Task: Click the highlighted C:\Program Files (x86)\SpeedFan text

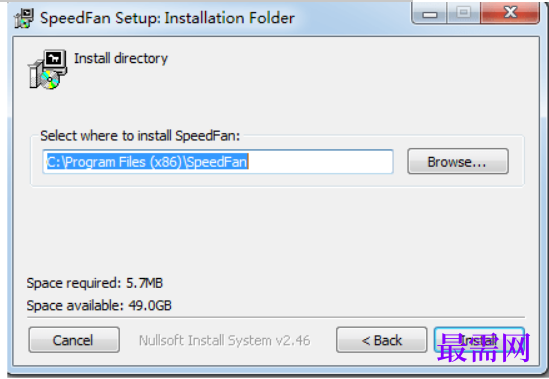Action: (147, 162)
